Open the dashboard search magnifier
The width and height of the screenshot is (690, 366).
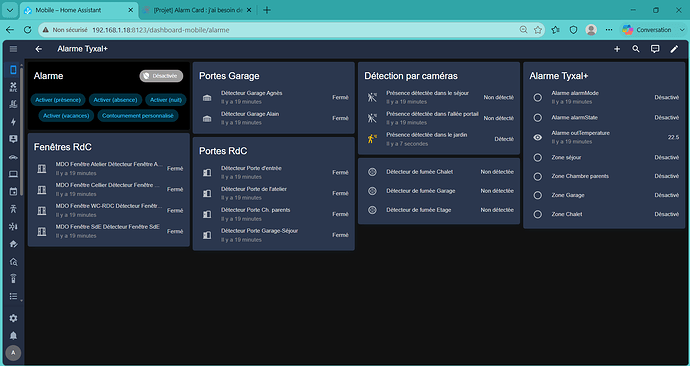tap(636, 49)
